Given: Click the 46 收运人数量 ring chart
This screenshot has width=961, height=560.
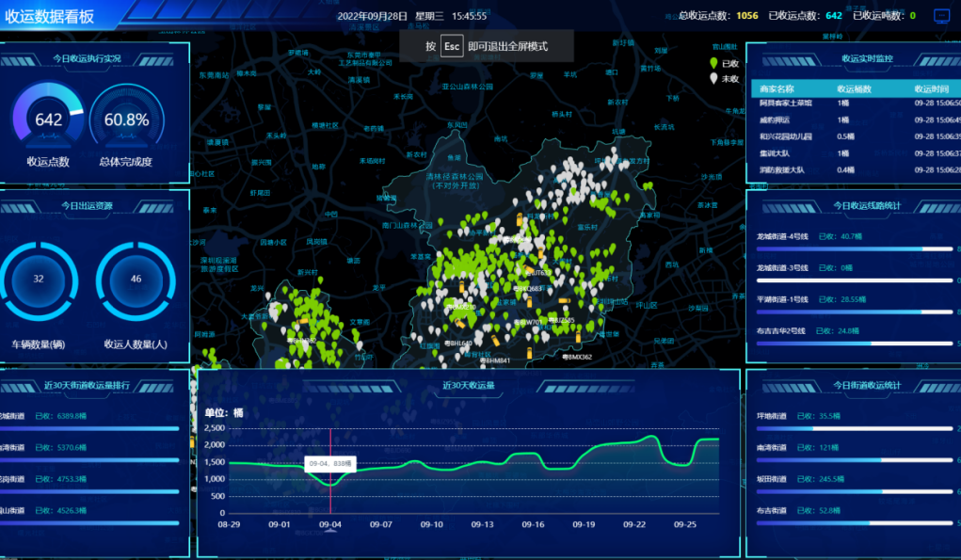Looking at the screenshot, I should click(x=136, y=280).
